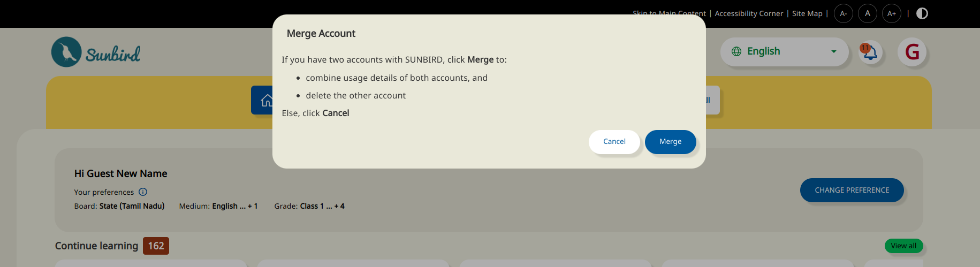The width and height of the screenshot is (980, 267).
Task: Click the 162 Continue learning count badge
Action: pos(156,246)
